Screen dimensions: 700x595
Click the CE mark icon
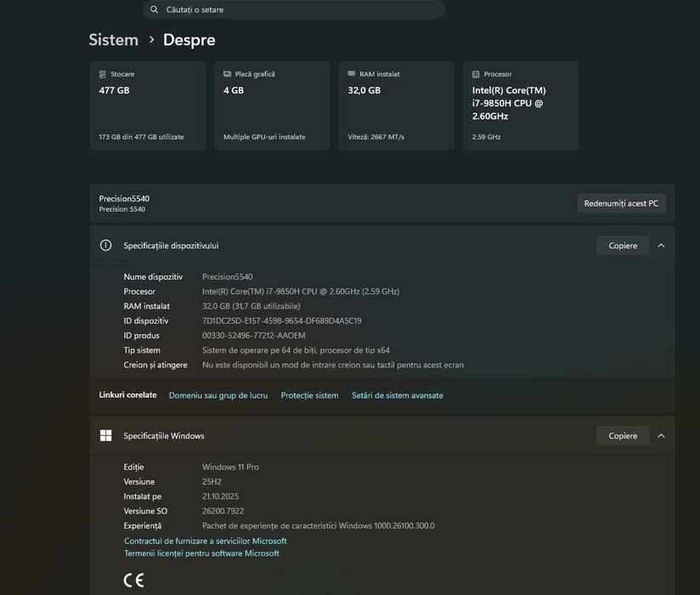[x=133, y=581]
